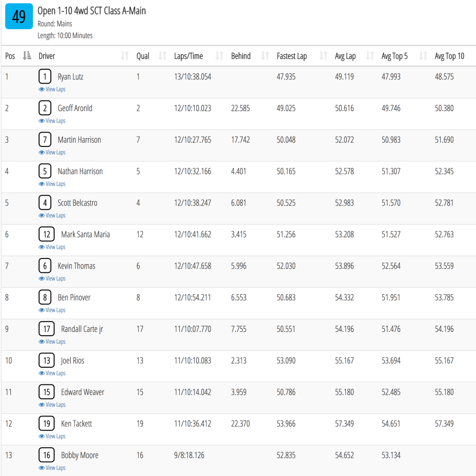Sort by Qual column arrows
This screenshot has width=476, height=476.
[162, 56]
